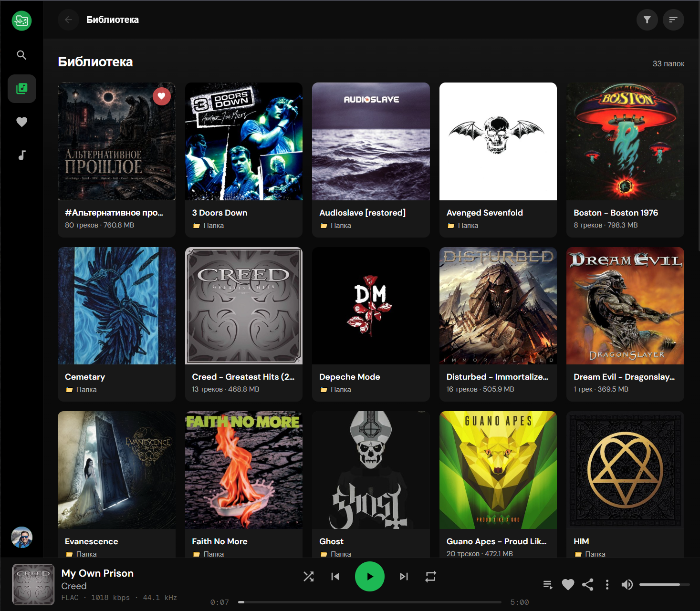
Task: Open Depeche Mode folder cover
Action: (x=371, y=306)
